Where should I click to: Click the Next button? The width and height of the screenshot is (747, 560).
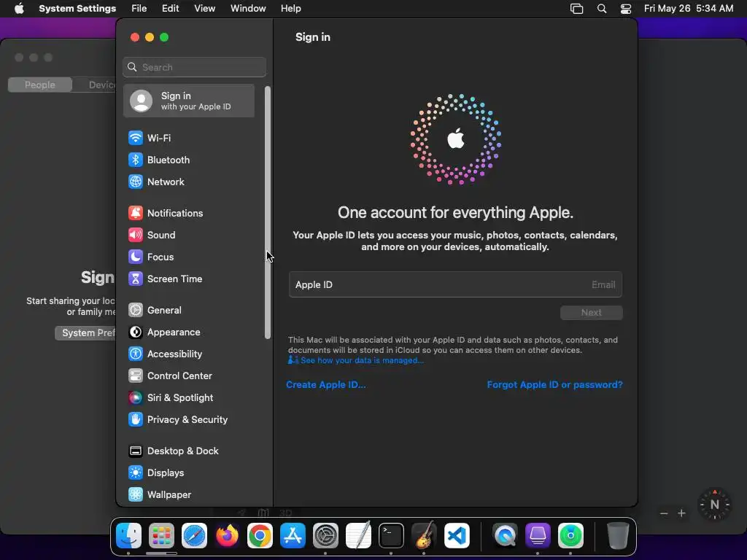591,313
